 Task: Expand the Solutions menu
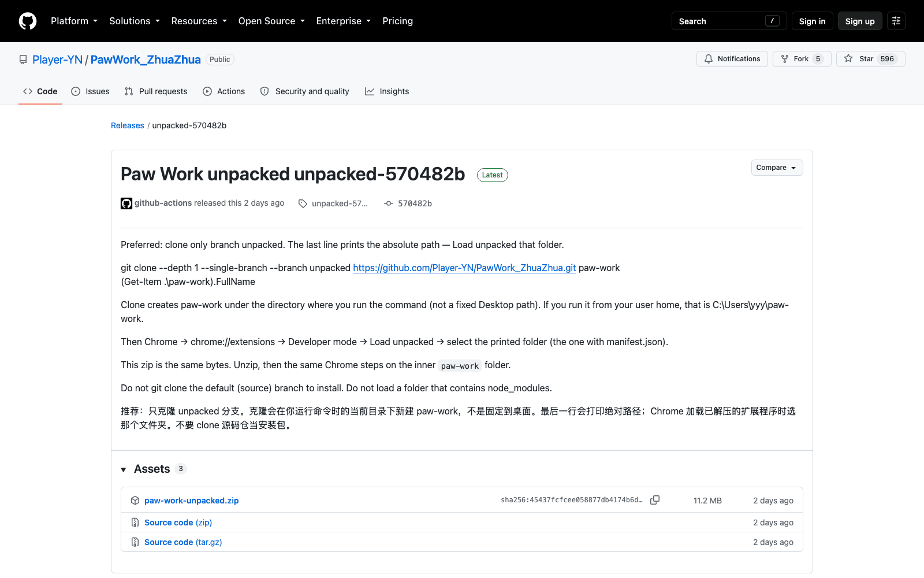(135, 21)
